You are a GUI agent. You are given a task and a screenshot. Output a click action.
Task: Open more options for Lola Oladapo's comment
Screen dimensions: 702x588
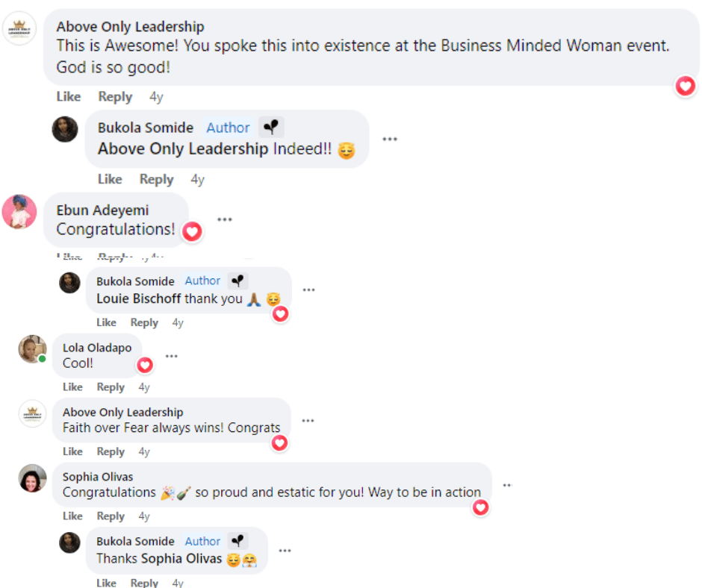pyautogui.click(x=171, y=356)
